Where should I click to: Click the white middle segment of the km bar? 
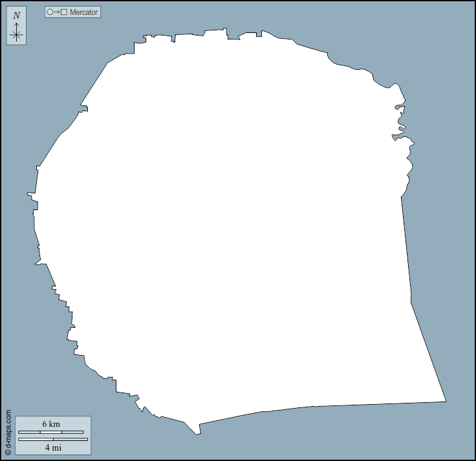tap(50, 432)
